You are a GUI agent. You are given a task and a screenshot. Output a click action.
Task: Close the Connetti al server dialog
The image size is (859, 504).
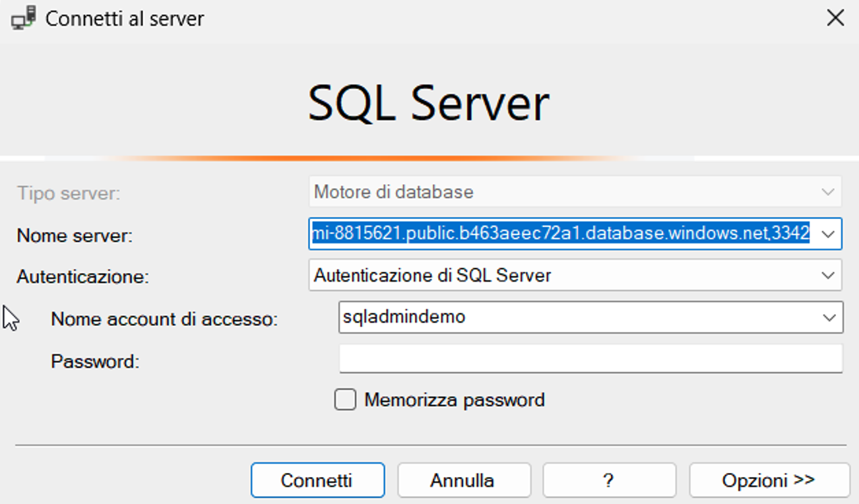pos(835,18)
